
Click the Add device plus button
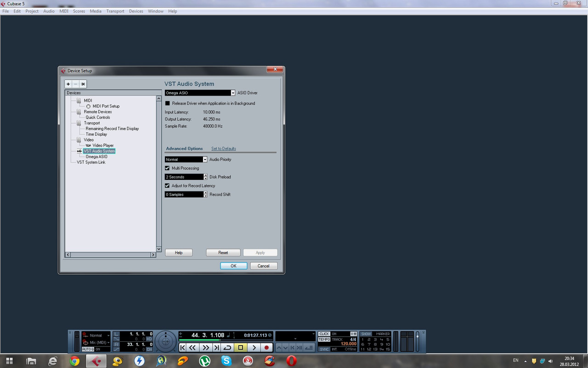68,84
